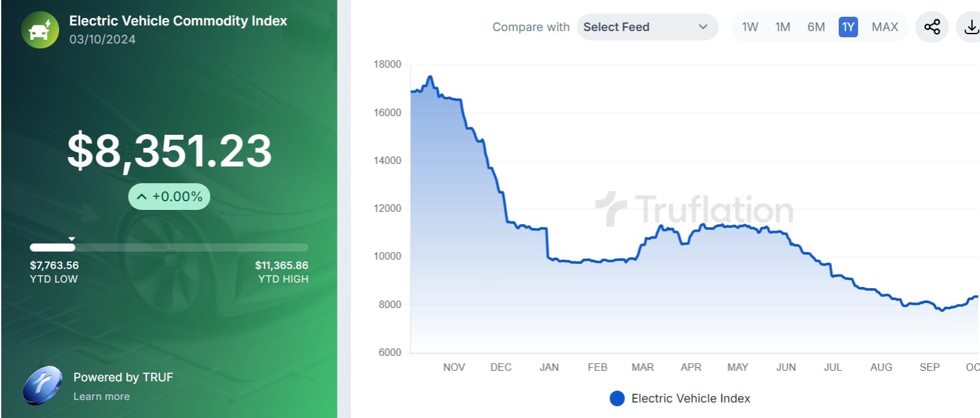Click the up-arrow in the percent change badge

click(x=142, y=197)
